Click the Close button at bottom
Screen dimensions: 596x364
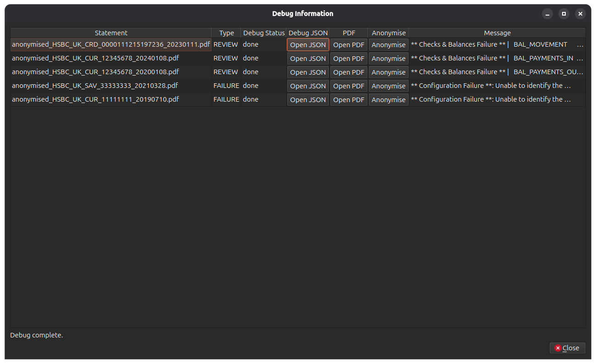[x=567, y=348]
